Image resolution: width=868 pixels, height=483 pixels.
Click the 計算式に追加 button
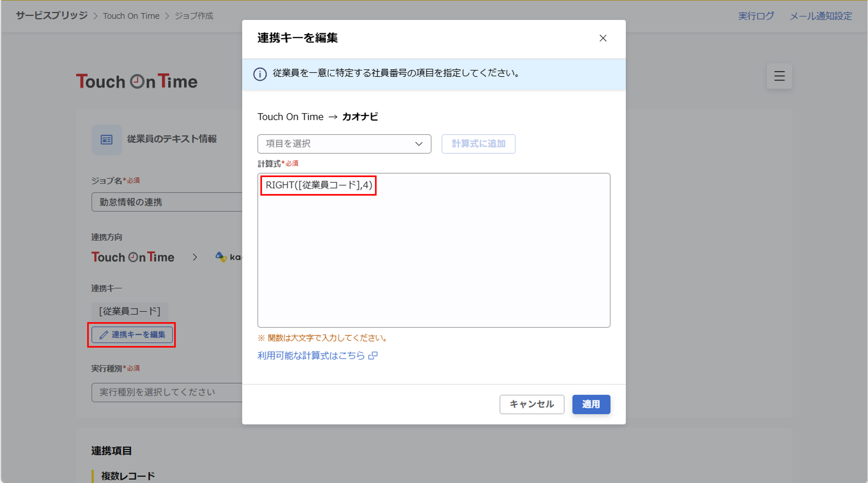pyautogui.click(x=478, y=144)
